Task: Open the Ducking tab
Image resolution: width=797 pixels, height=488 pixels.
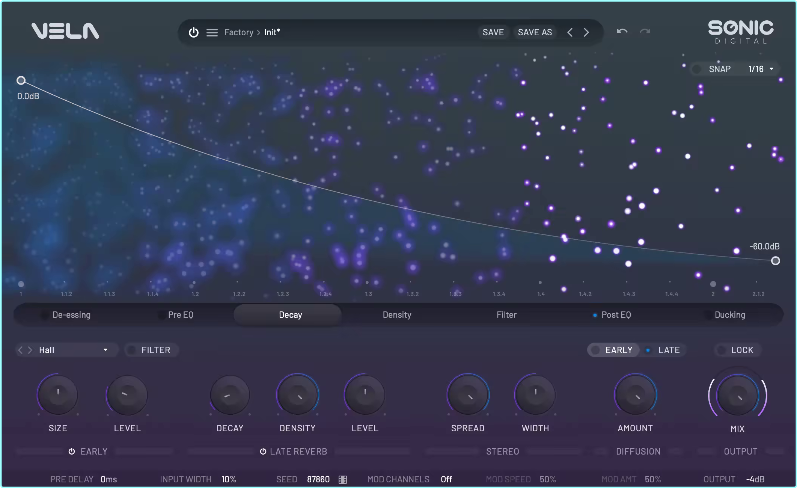Action: [730, 315]
